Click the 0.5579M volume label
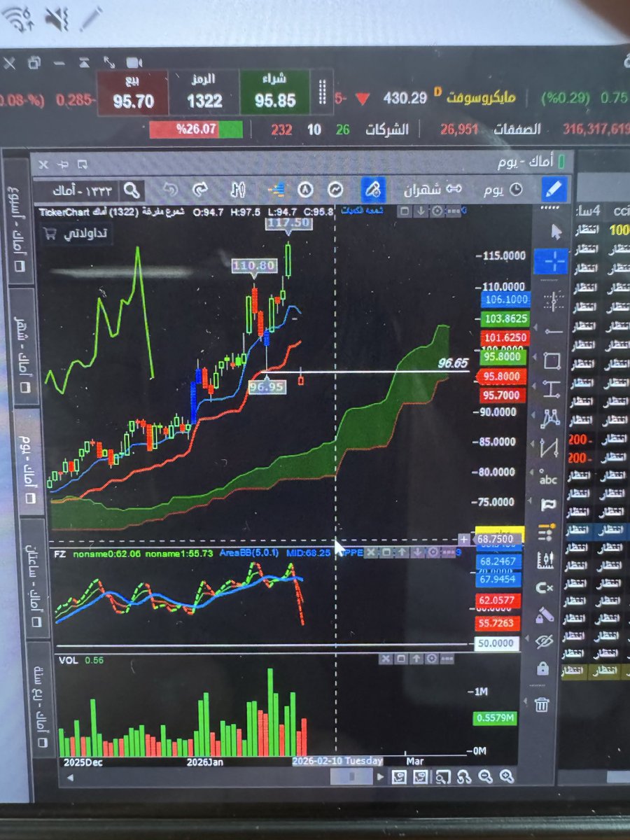Image resolution: width=630 pixels, height=840 pixels. pyautogui.click(x=495, y=717)
